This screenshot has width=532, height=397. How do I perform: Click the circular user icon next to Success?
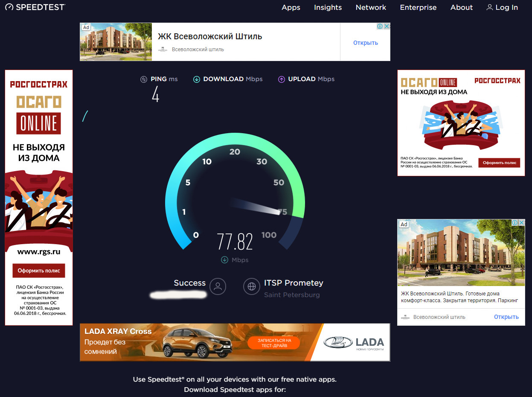tap(218, 286)
